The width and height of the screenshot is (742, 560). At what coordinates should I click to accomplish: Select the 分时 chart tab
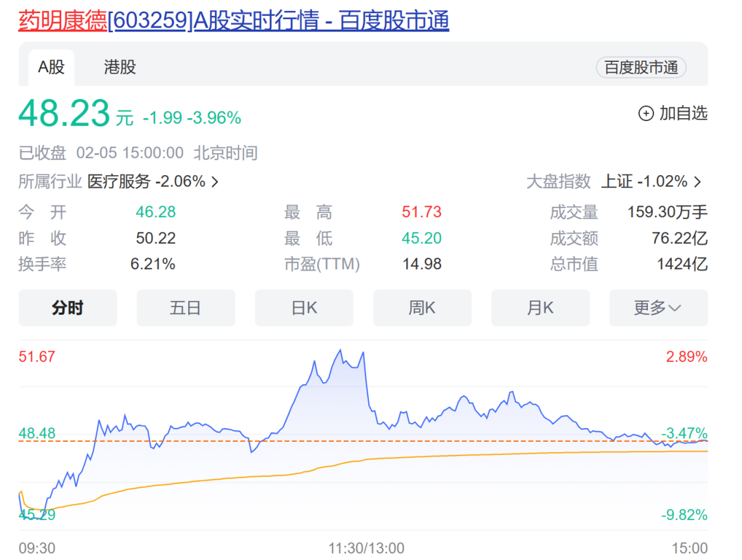(67, 308)
